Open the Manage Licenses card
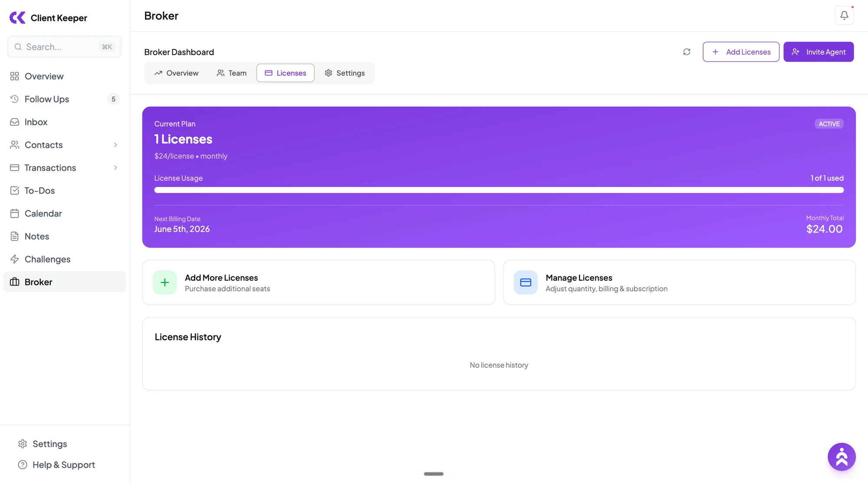868x483 pixels. [679, 283]
